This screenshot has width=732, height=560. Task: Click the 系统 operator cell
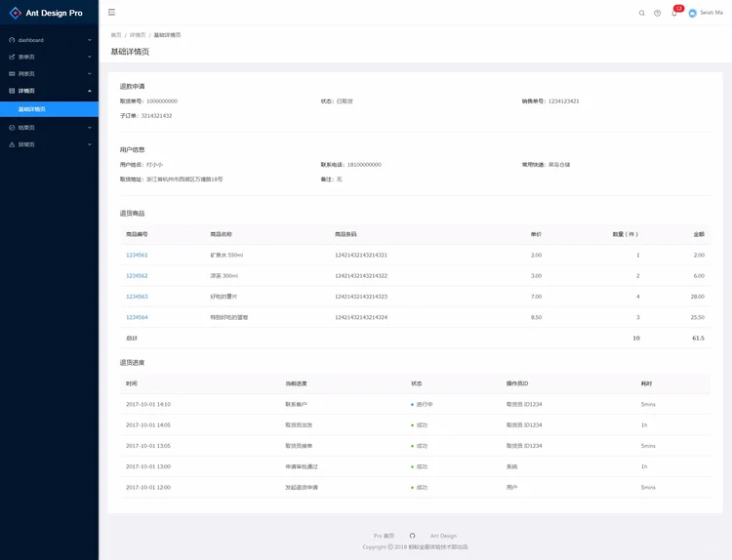click(511, 466)
